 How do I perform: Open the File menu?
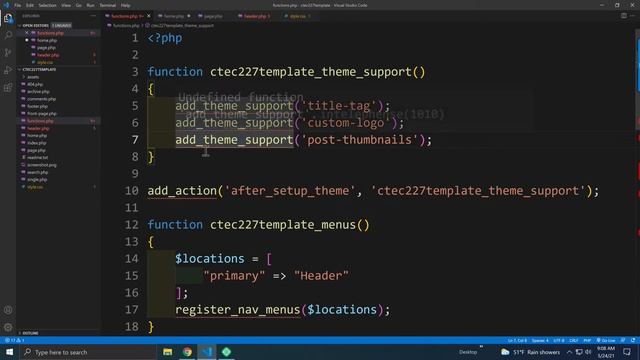pyautogui.click(x=18, y=5)
